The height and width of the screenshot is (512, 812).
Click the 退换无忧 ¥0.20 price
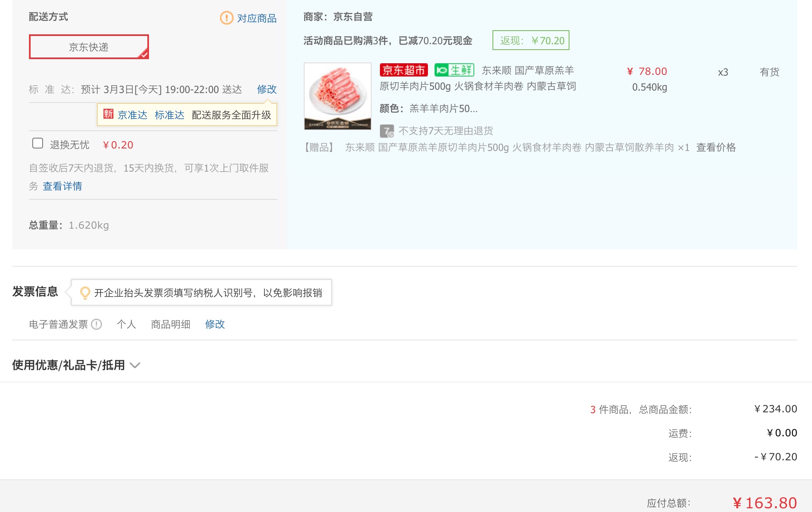click(118, 145)
